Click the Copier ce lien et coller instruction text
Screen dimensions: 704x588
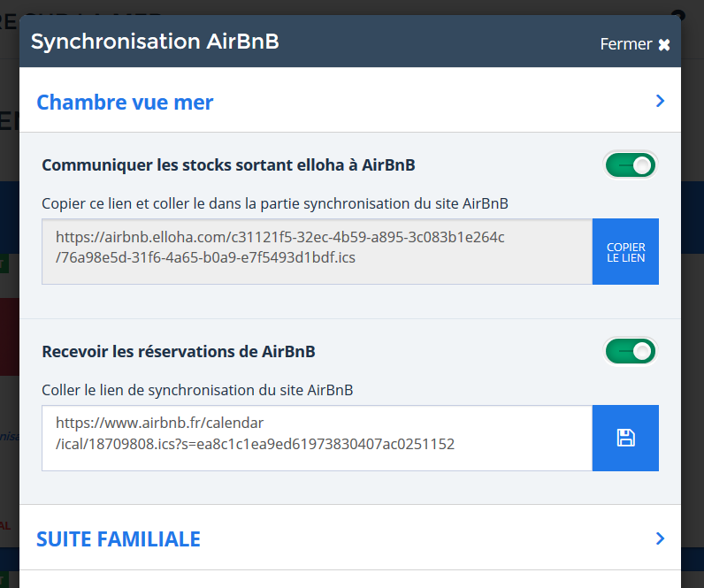(275, 203)
